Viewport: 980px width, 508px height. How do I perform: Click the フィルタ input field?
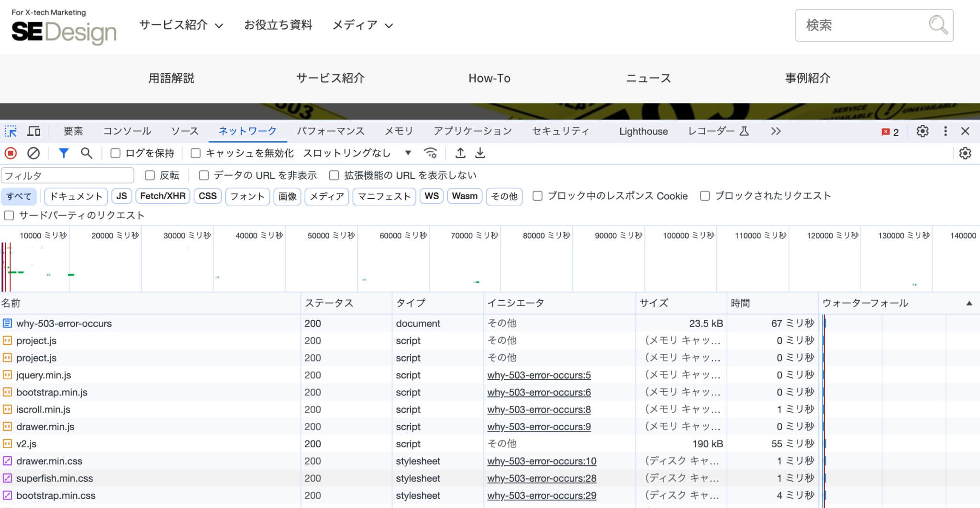(x=67, y=176)
